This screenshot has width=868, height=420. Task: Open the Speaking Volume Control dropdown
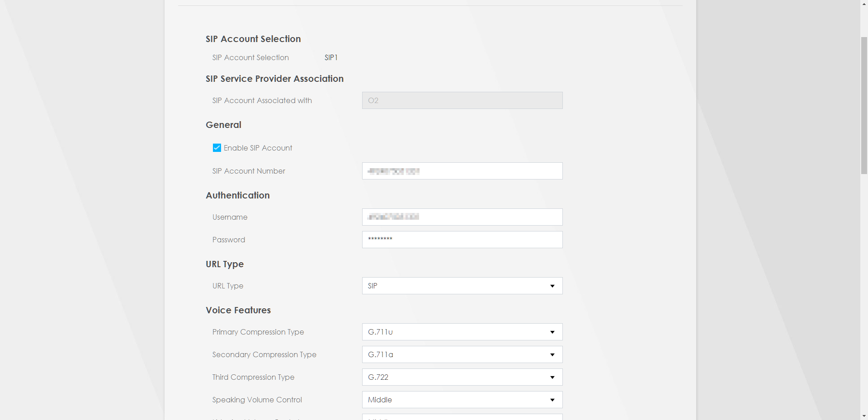[x=462, y=400]
